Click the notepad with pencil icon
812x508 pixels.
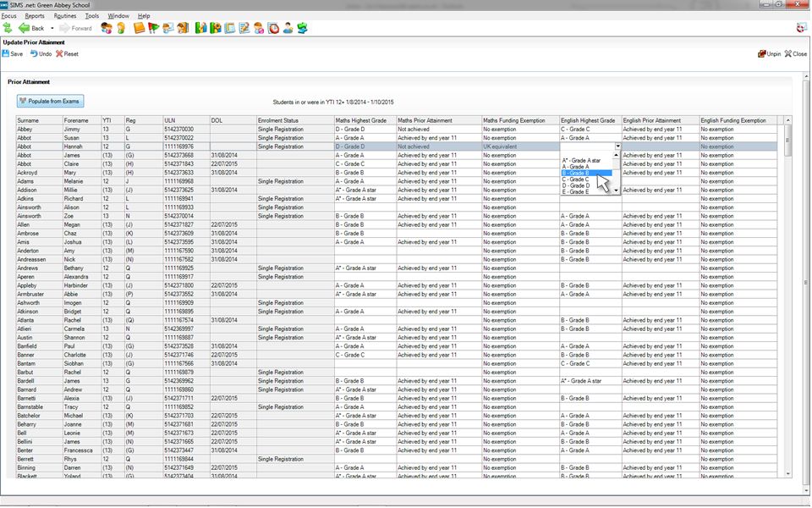(244, 28)
